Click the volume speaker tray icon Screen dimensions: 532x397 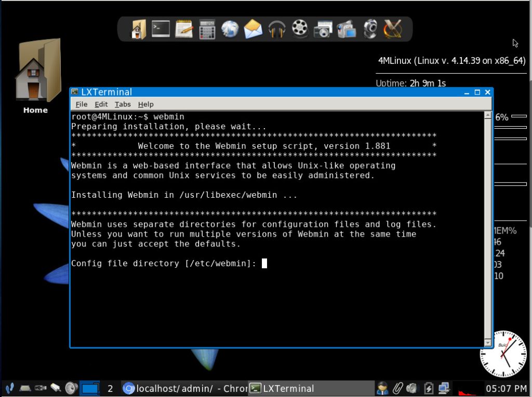click(x=412, y=388)
